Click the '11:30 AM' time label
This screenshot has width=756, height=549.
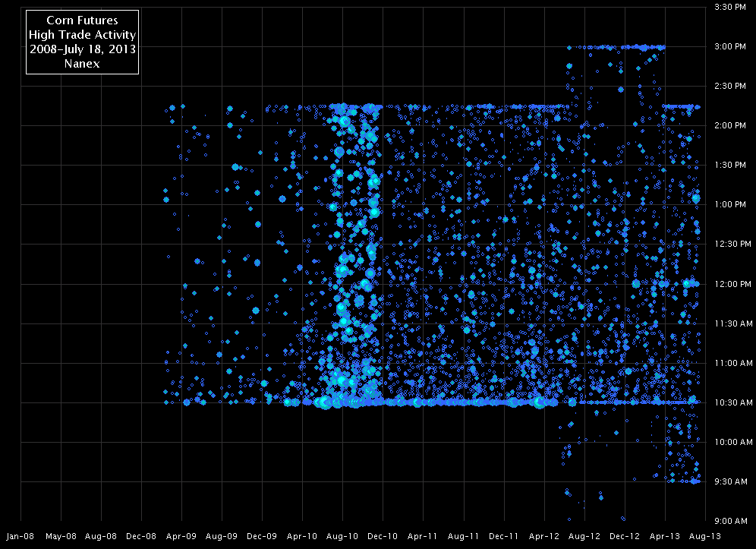(x=733, y=323)
